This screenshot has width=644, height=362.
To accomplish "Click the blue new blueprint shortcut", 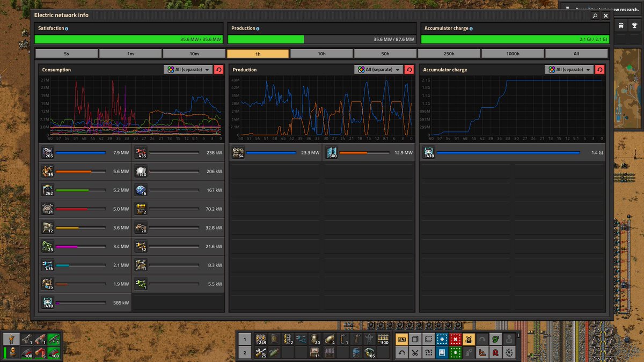I will click(x=442, y=339).
